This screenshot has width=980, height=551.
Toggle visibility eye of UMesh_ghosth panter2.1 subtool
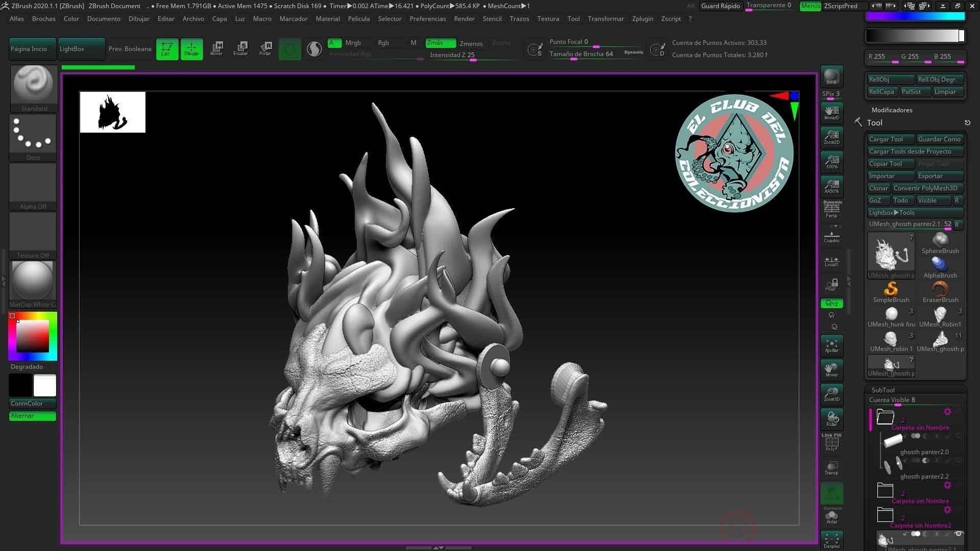click(x=959, y=534)
